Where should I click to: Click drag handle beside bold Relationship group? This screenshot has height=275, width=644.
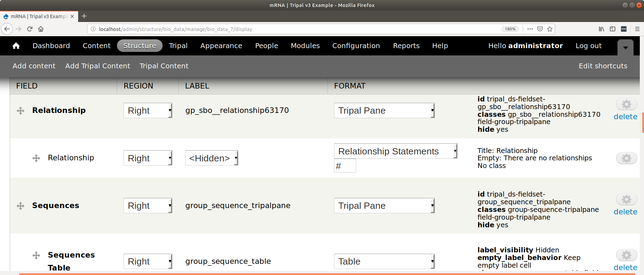tap(21, 111)
